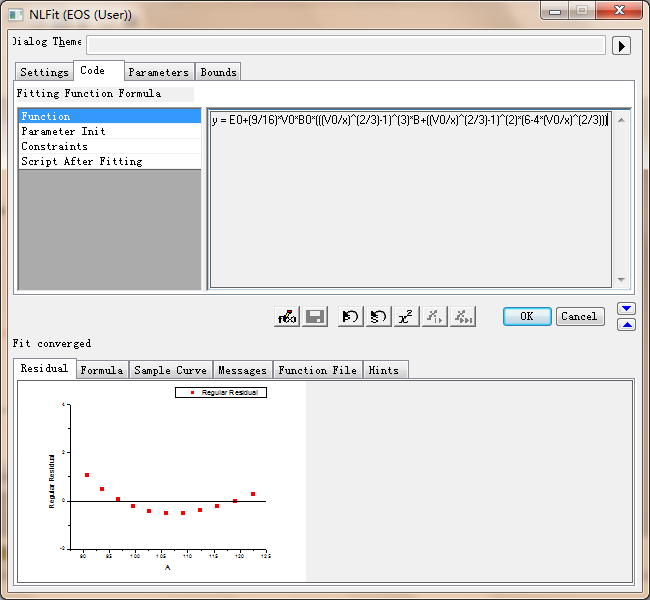Switch to the Formula tab
The height and width of the screenshot is (600, 650).
102,370
